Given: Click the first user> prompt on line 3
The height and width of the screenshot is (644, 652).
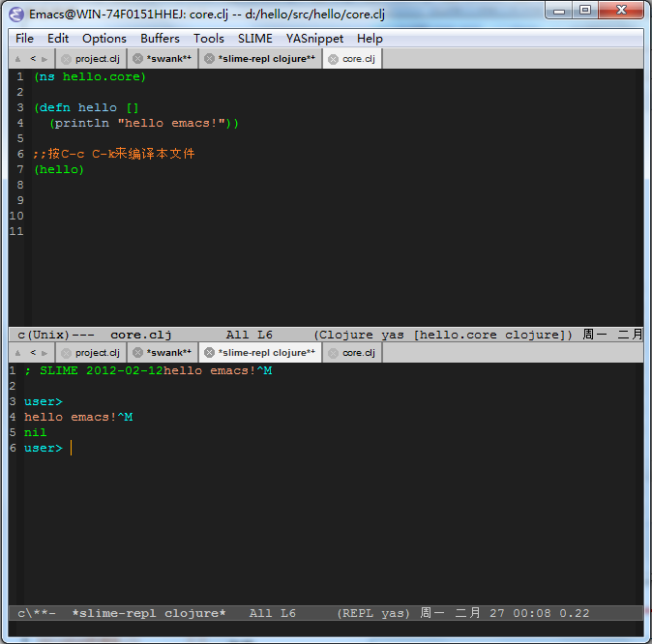Looking at the screenshot, I should coord(44,401).
